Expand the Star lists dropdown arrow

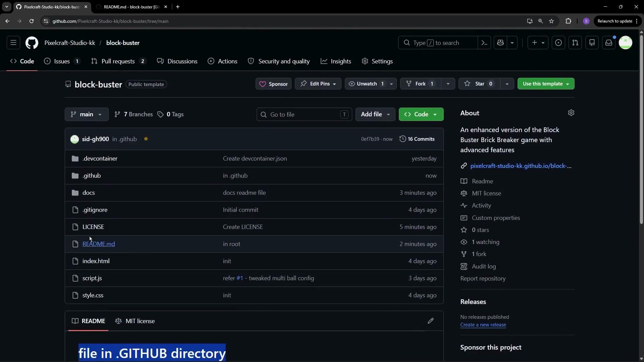pos(507,84)
